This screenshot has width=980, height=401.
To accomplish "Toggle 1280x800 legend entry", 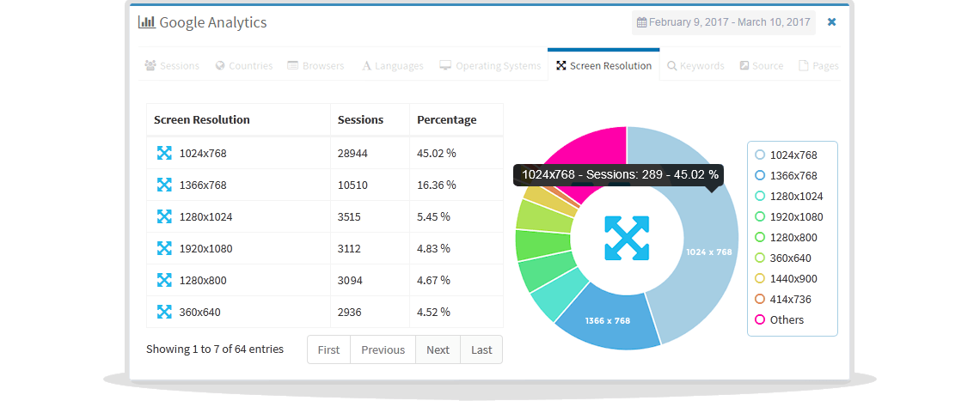I will tap(787, 237).
